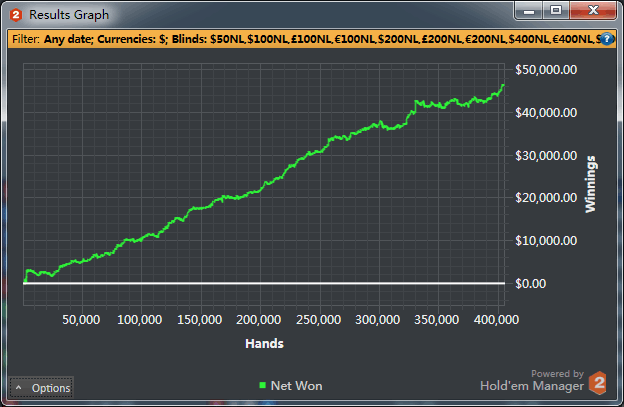Expand the Options panel
The height and width of the screenshot is (407, 624).
pyautogui.click(x=42, y=387)
